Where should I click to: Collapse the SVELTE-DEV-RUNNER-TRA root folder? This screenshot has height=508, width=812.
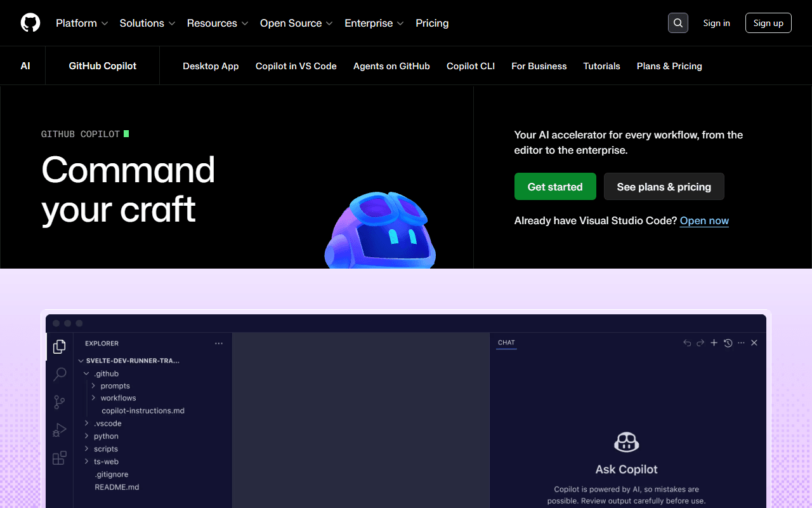129,360
